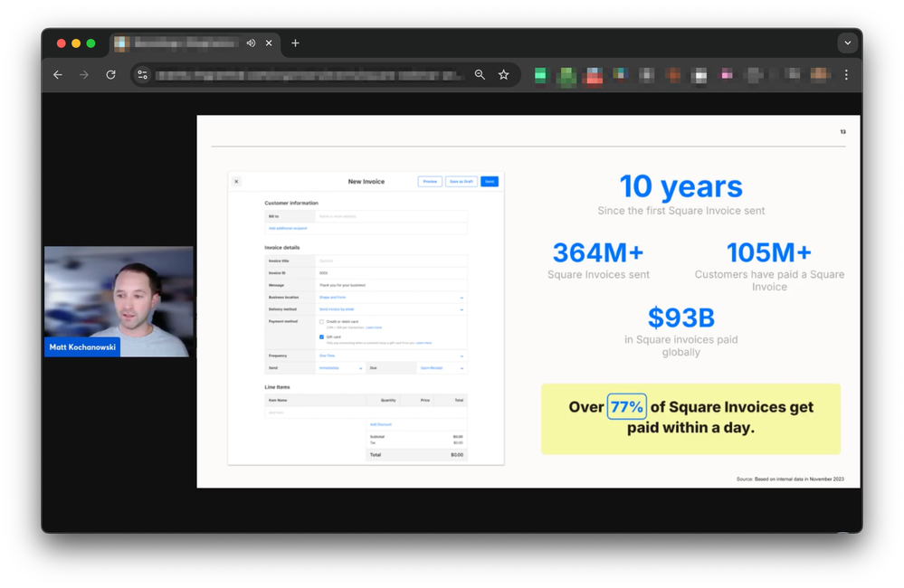Click the browser back arrow
904x588 pixels.
click(x=58, y=75)
